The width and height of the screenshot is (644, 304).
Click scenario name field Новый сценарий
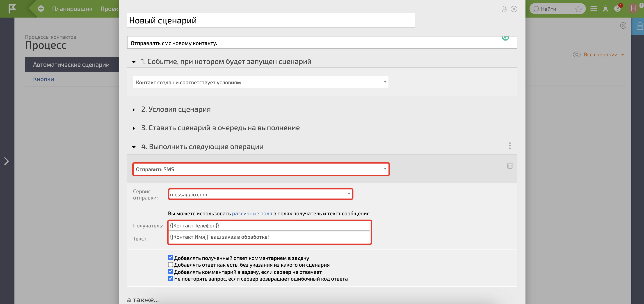tap(271, 20)
